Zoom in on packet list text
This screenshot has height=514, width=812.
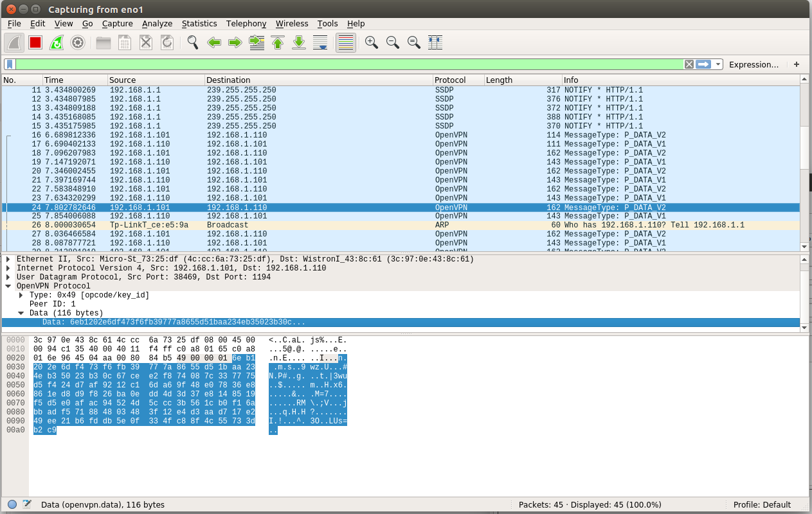coord(371,42)
